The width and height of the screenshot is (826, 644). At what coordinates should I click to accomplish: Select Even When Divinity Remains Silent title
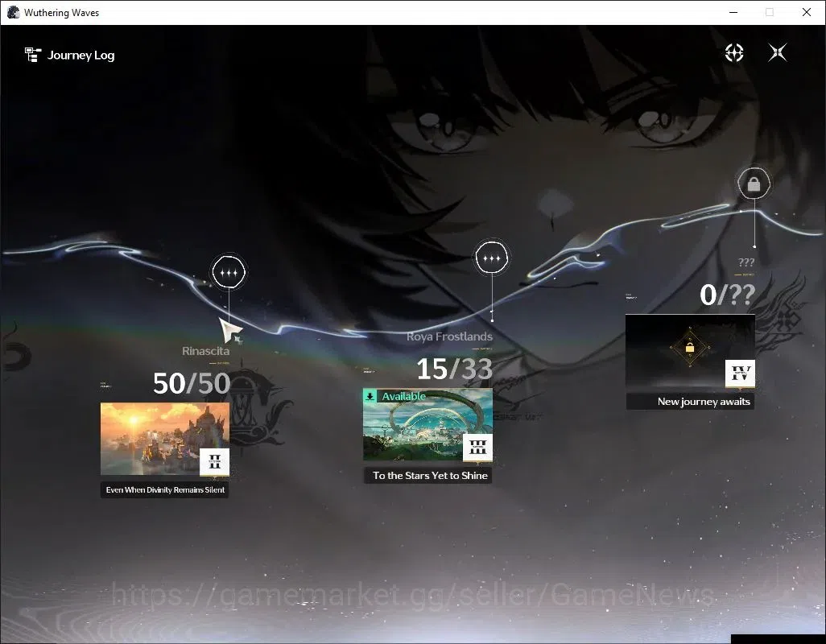click(164, 489)
